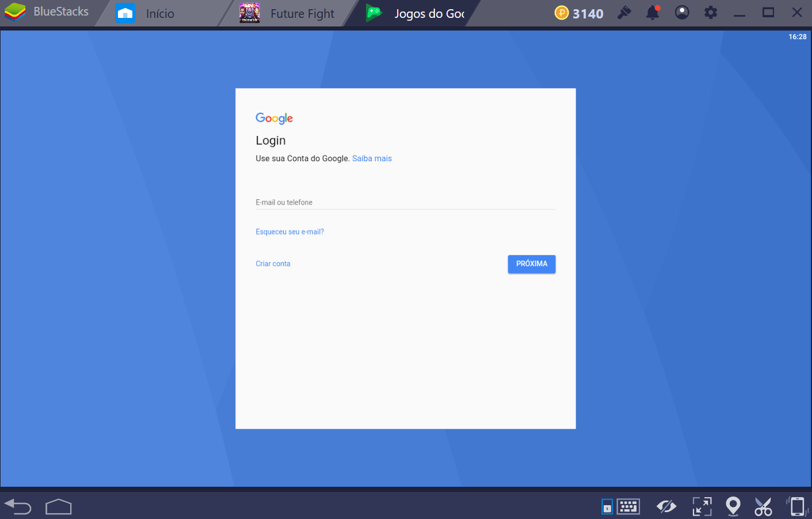Click the Google logo
Screen dimensions: 812x519
pos(274,118)
